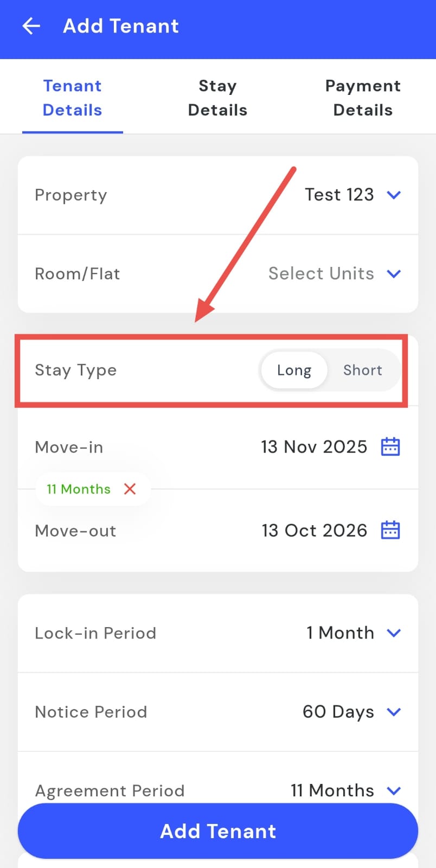436x868 pixels.
Task: Click the Test 123 property value
Action: pos(339,195)
